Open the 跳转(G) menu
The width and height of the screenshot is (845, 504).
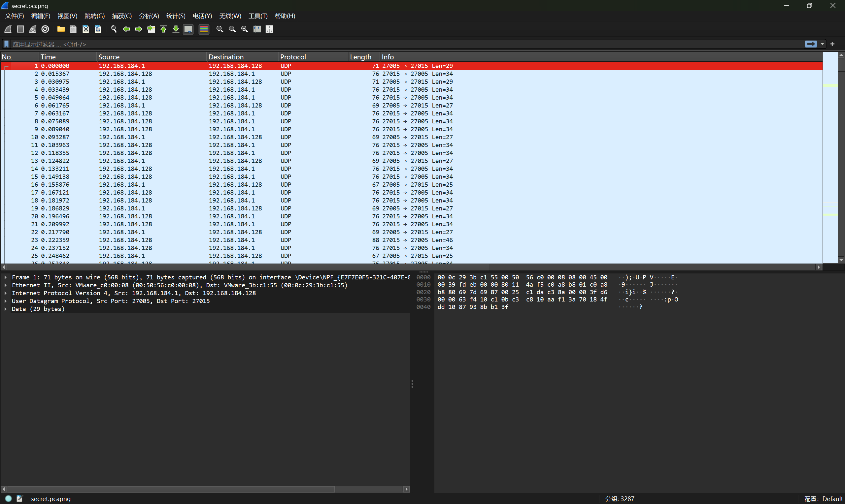pyautogui.click(x=94, y=16)
